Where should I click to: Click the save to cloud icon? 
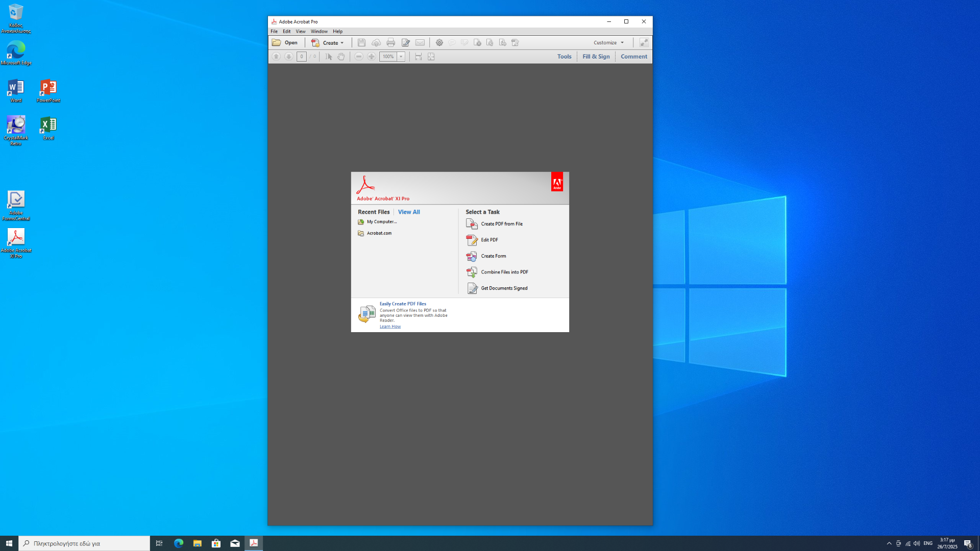[376, 43]
